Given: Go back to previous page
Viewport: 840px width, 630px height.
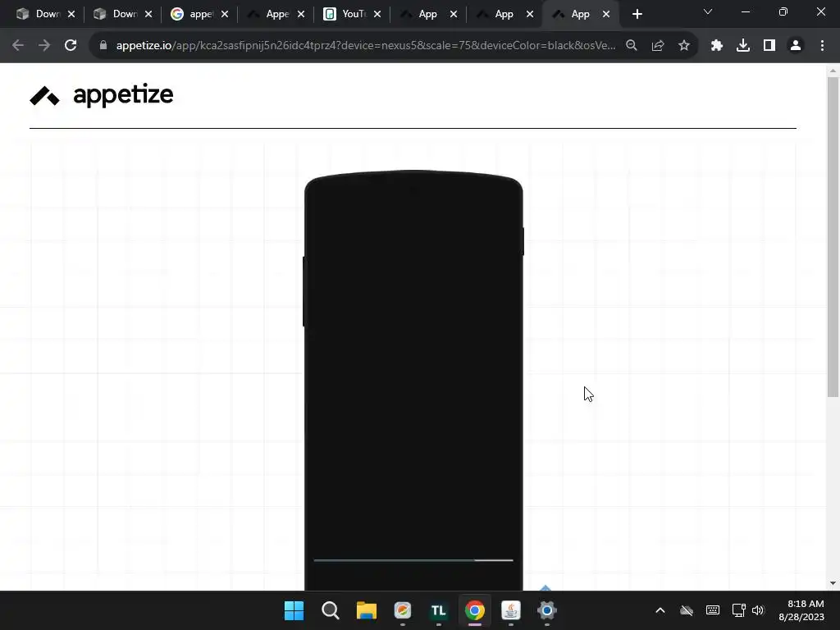Looking at the screenshot, I should click(18, 46).
